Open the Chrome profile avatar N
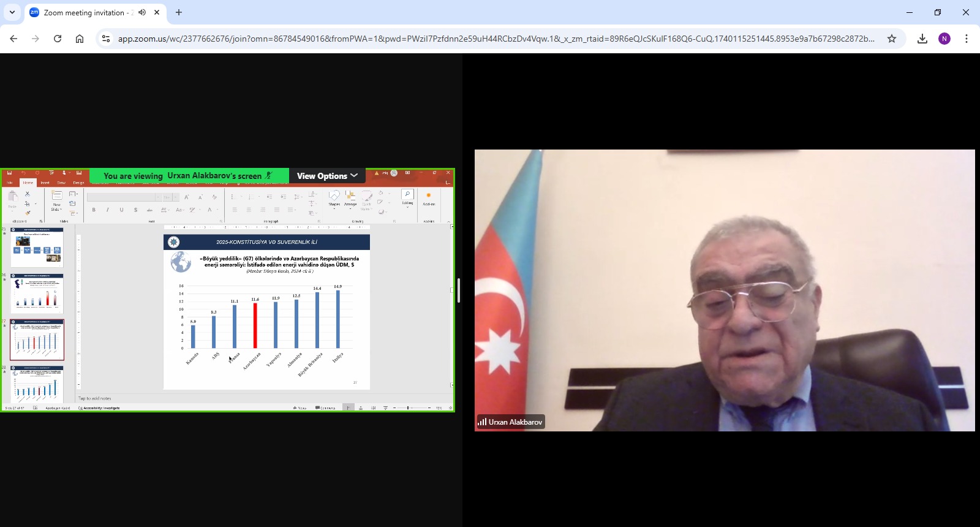This screenshot has height=527, width=980. coord(944,39)
